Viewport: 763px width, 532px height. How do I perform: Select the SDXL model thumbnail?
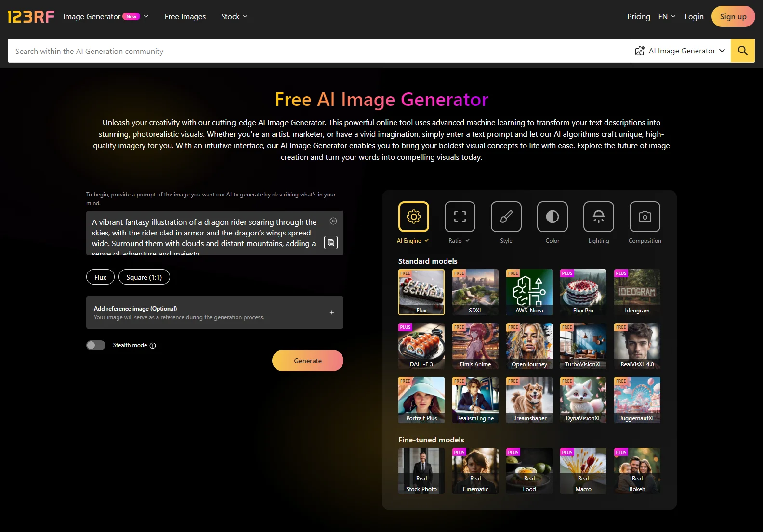[475, 292]
